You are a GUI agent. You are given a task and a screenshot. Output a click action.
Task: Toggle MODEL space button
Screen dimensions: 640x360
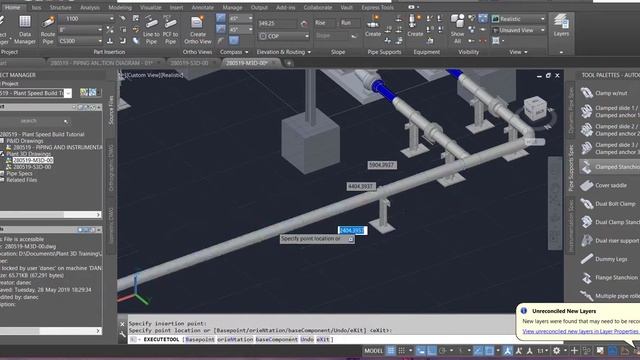pyautogui.click(x=373, y=351)
